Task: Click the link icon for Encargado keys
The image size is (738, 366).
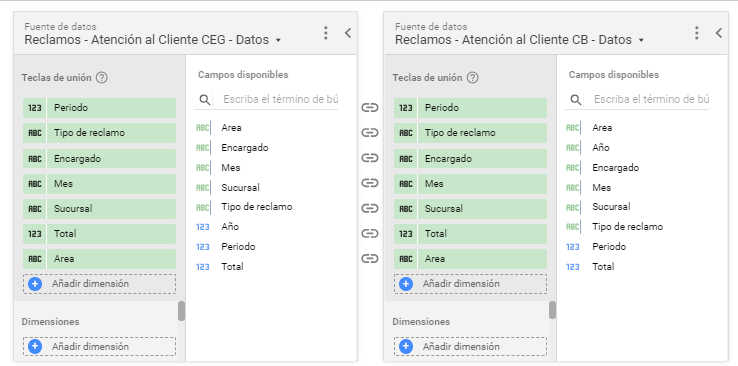Action: (370, 158)
